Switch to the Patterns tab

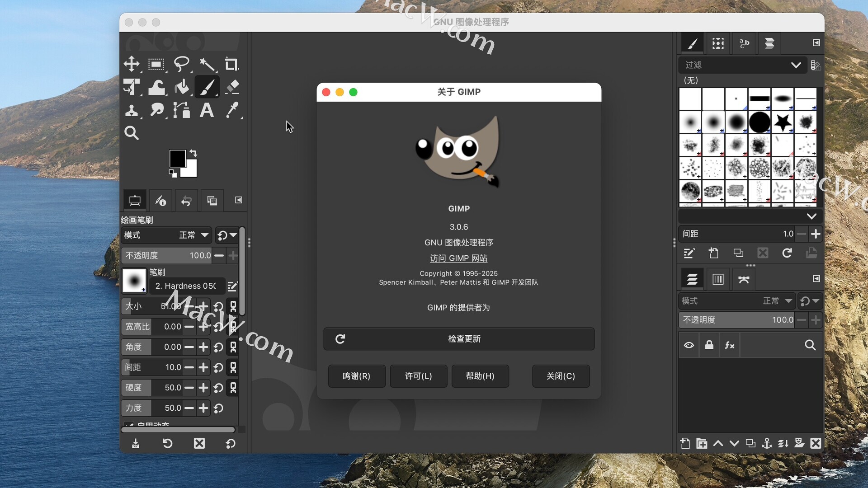pos(718,43)
